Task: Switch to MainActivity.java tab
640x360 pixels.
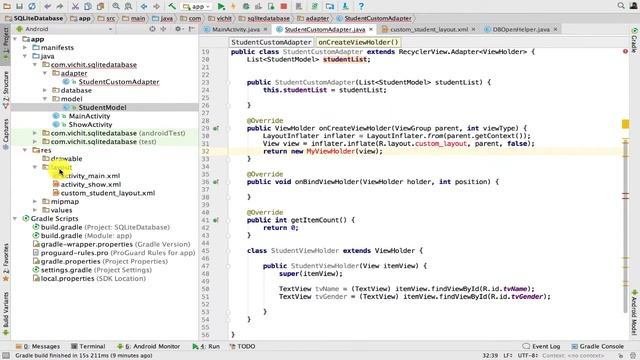Action: (x=236, y=29)
